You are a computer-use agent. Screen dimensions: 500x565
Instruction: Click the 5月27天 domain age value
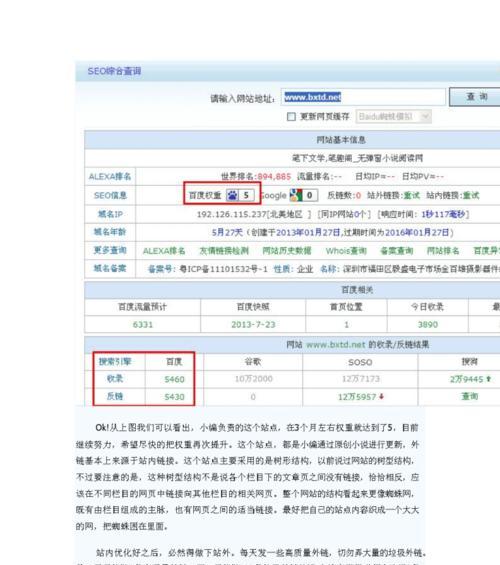[227, 232]
